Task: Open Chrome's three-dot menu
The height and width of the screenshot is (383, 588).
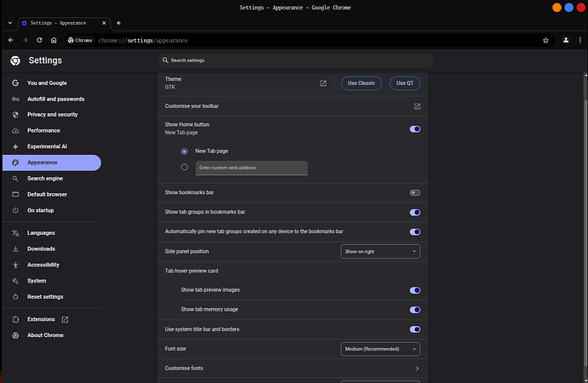Action: coord(580,40)
